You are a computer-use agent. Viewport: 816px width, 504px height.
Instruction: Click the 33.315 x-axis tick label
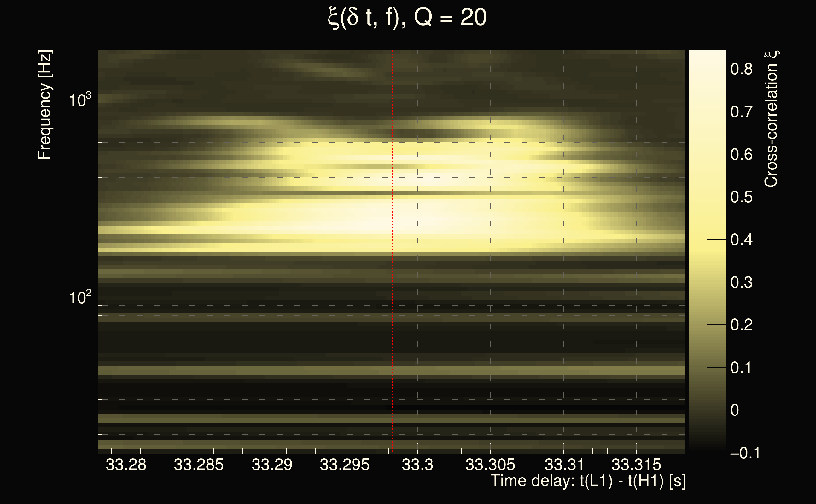coord(636,465)
